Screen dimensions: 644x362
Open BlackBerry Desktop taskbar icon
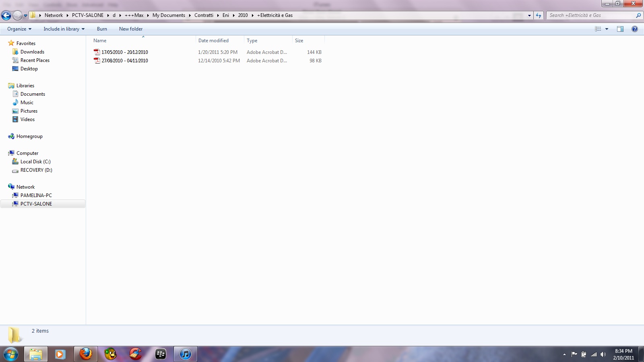161,354
